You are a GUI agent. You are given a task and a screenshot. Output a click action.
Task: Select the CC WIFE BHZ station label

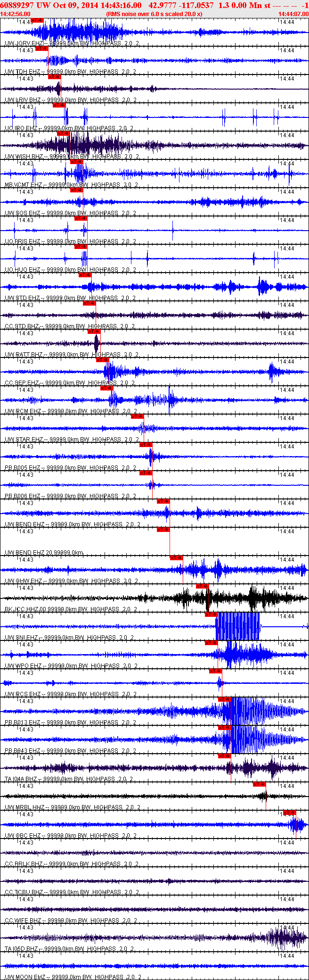[x=72, y=921]
